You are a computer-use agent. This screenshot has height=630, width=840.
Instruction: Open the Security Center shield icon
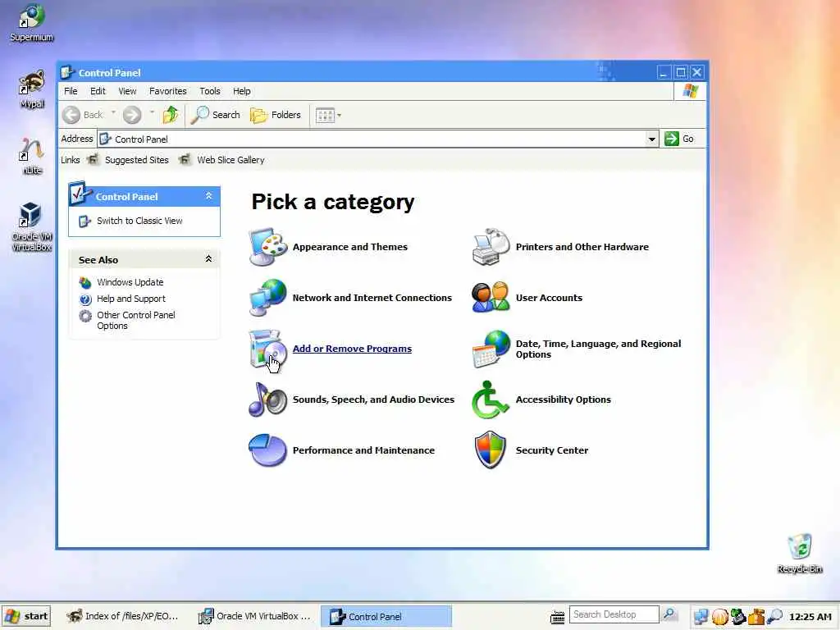(491, 450)
